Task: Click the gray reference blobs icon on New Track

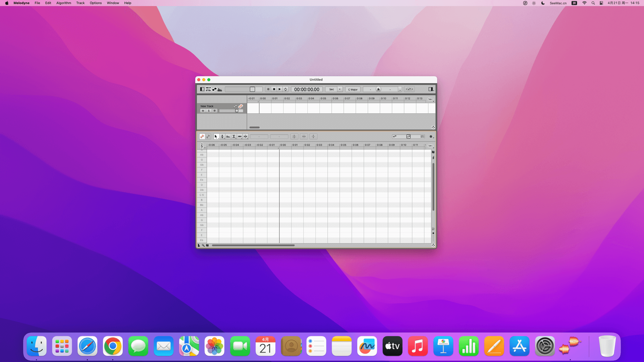Action: point(235,106)
